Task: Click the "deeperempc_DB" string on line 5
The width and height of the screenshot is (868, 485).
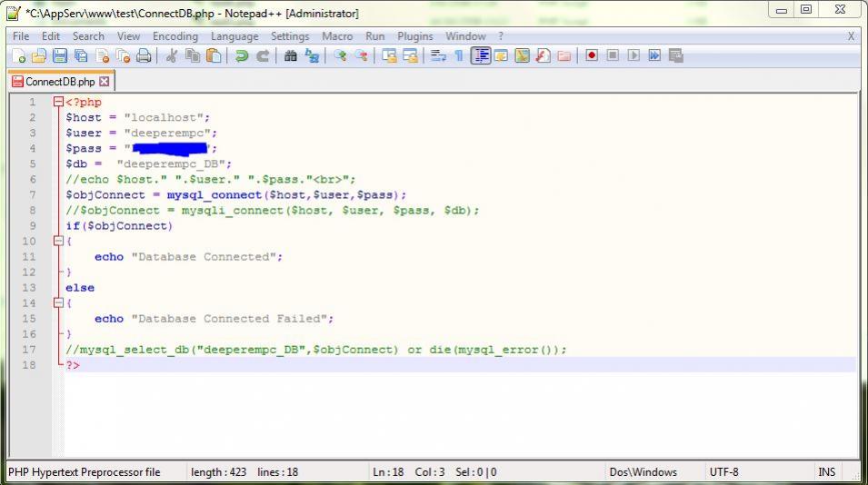Action: [171, 163]
